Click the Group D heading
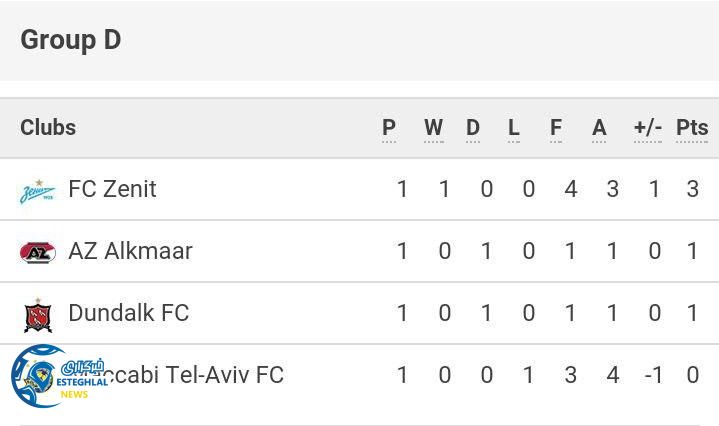The width and height of the screenshot is (719, 426). point(71,40)
